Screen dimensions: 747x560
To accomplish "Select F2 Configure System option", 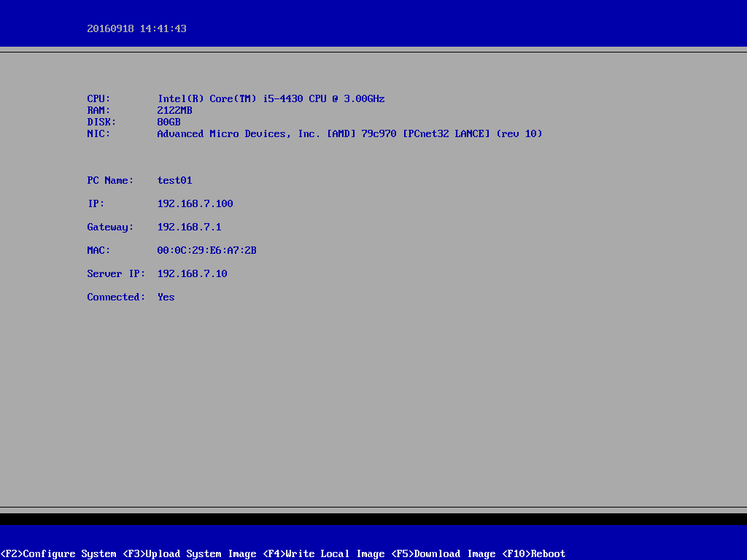I will pyautogui.click(x=58, y=554).
